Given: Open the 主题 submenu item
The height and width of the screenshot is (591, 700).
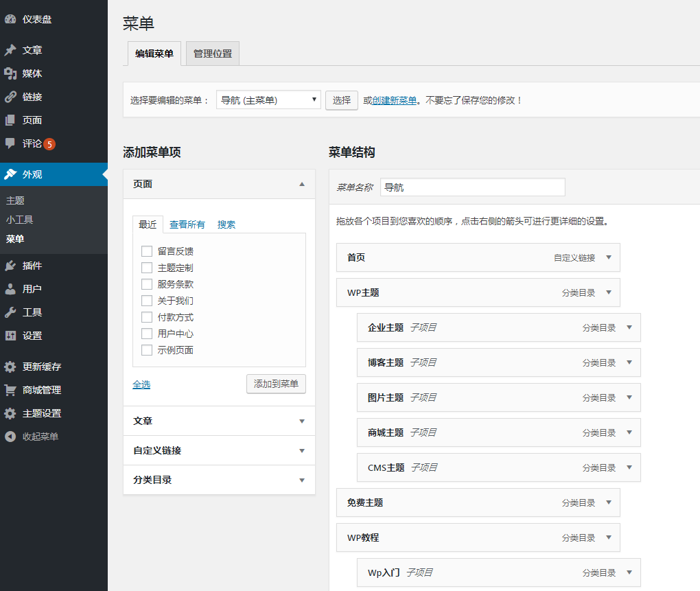Looking at the screenshot, I should click(15, 200).
